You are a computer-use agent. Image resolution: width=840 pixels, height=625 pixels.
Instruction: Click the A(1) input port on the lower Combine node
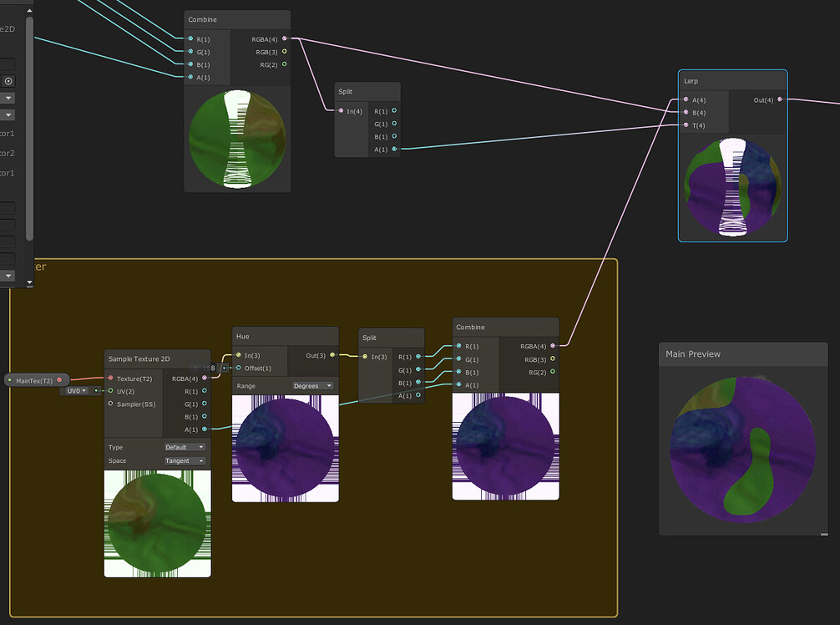tap(458, 384)
